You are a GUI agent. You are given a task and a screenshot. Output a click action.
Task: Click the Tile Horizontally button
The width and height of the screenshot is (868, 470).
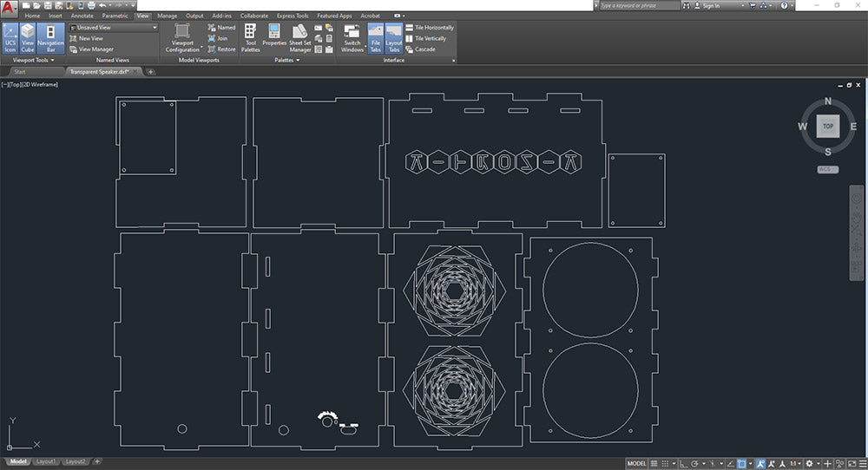pos(430,28)
